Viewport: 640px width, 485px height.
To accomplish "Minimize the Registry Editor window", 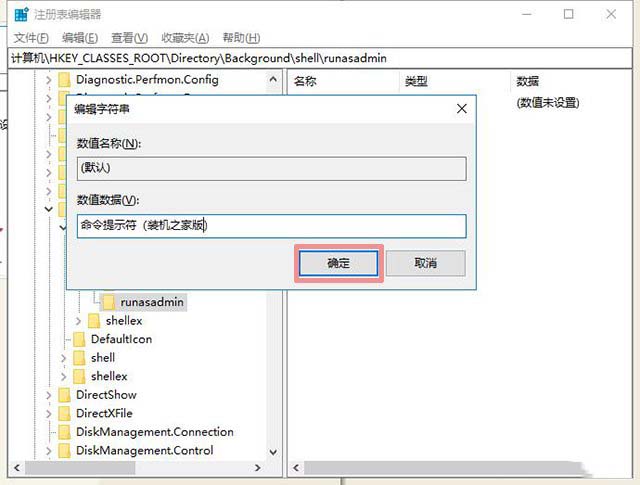I will pos(527,14).
